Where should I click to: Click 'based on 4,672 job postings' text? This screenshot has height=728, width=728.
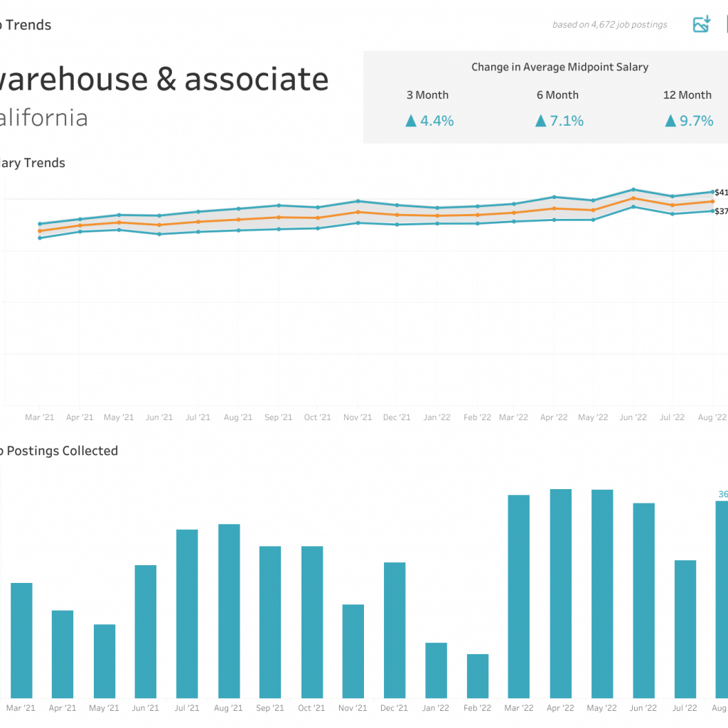tap(609, 25)
